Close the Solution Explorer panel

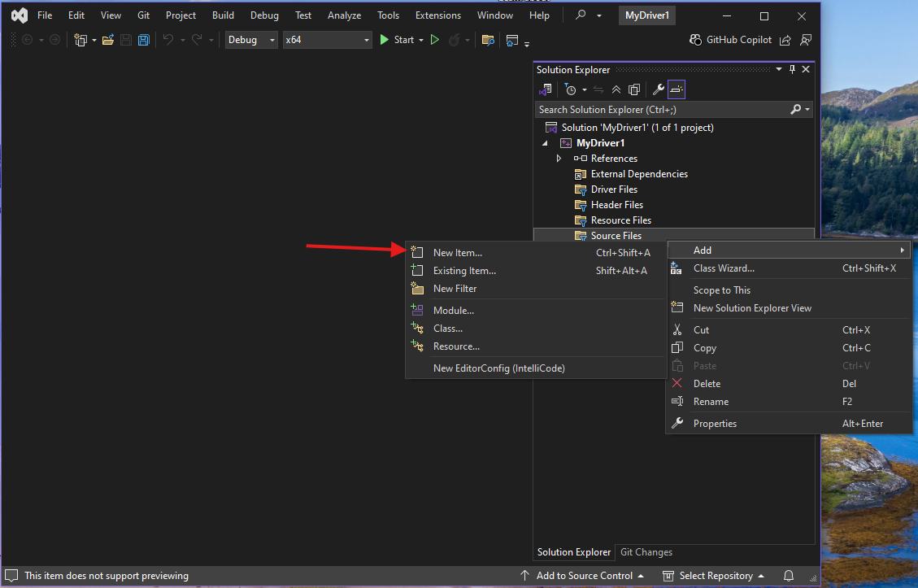[806, 69]
